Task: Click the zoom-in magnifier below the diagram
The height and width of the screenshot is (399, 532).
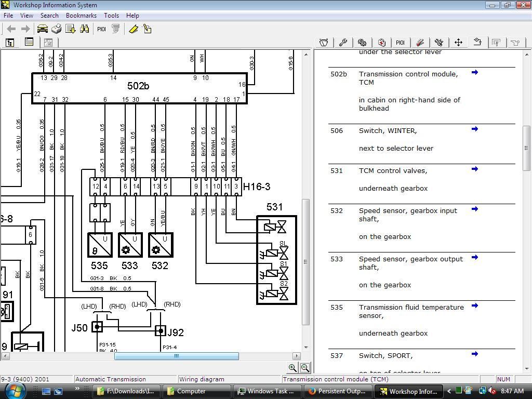Action: click(x=292, y=367)
